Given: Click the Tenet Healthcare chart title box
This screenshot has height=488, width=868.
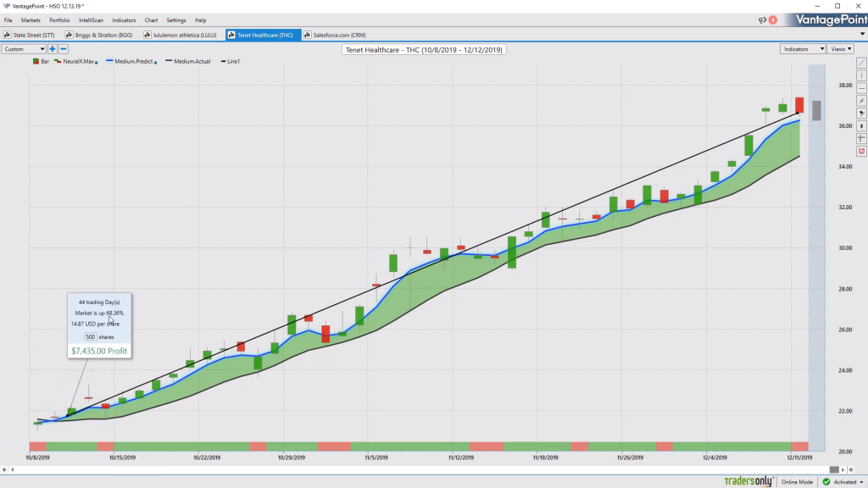Looking at the screenshot, I should coord(424,50).
